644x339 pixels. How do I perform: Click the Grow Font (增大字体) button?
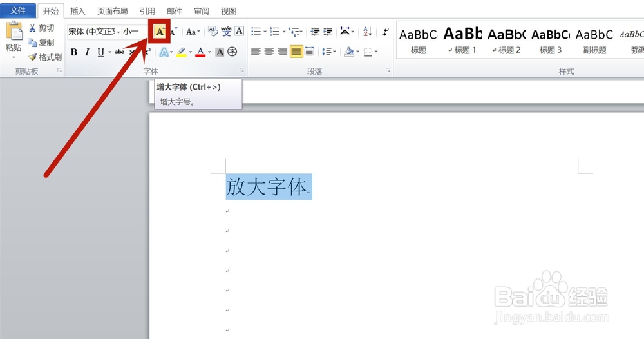[160, 31]
